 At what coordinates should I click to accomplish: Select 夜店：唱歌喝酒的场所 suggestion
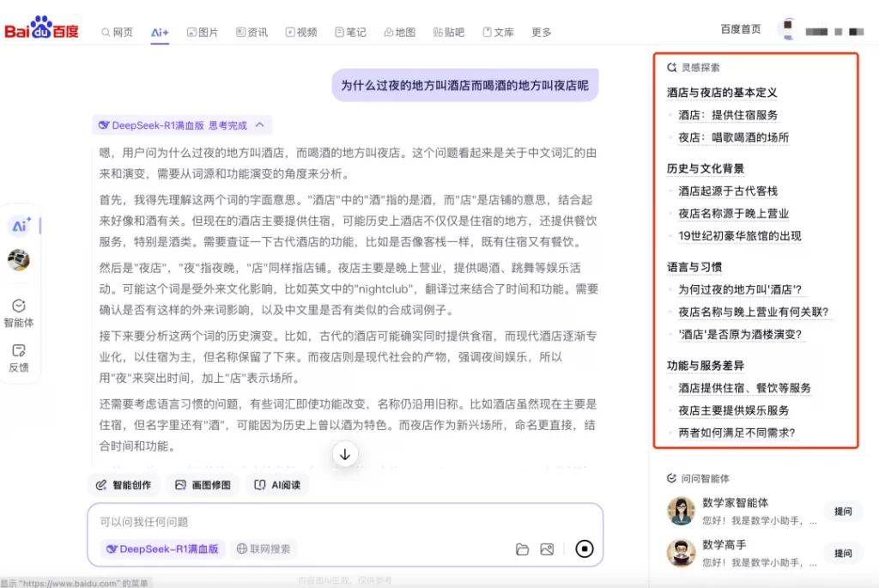click(733, 137)
